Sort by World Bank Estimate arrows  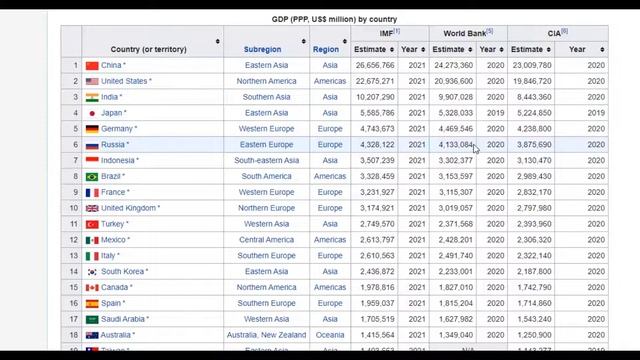click(x=470, y=49)
